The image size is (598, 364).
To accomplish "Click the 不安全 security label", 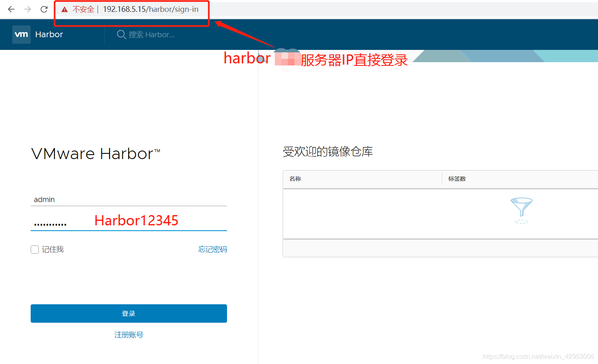I will tap(83, 9).
